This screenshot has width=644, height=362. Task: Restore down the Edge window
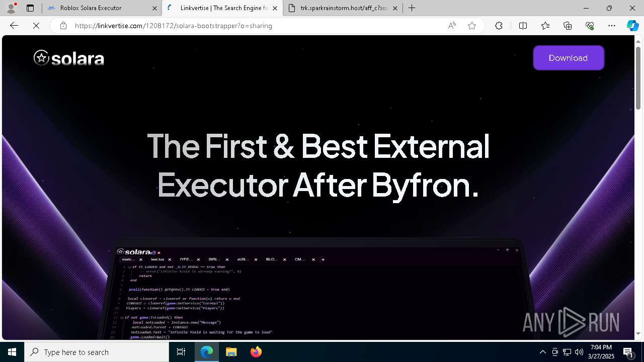pos(609,8)
